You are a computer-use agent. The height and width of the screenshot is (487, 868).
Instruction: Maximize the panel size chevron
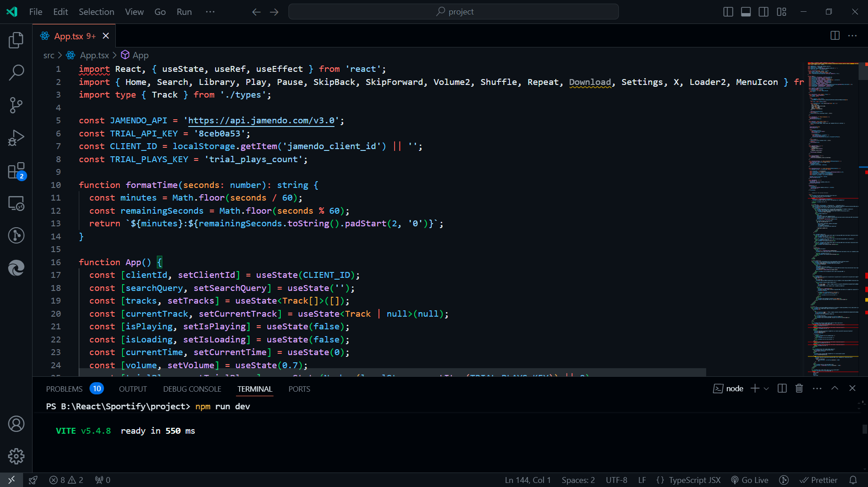(835, 389)
